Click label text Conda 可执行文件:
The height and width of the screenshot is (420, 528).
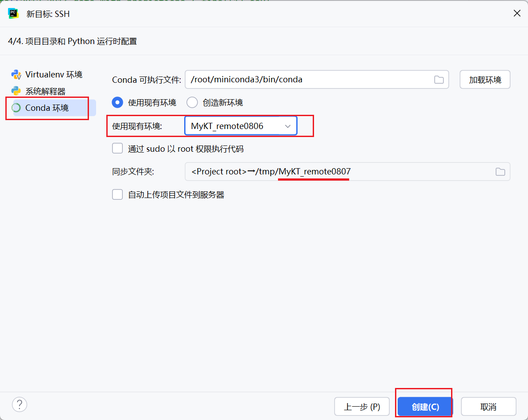(146, 80)
